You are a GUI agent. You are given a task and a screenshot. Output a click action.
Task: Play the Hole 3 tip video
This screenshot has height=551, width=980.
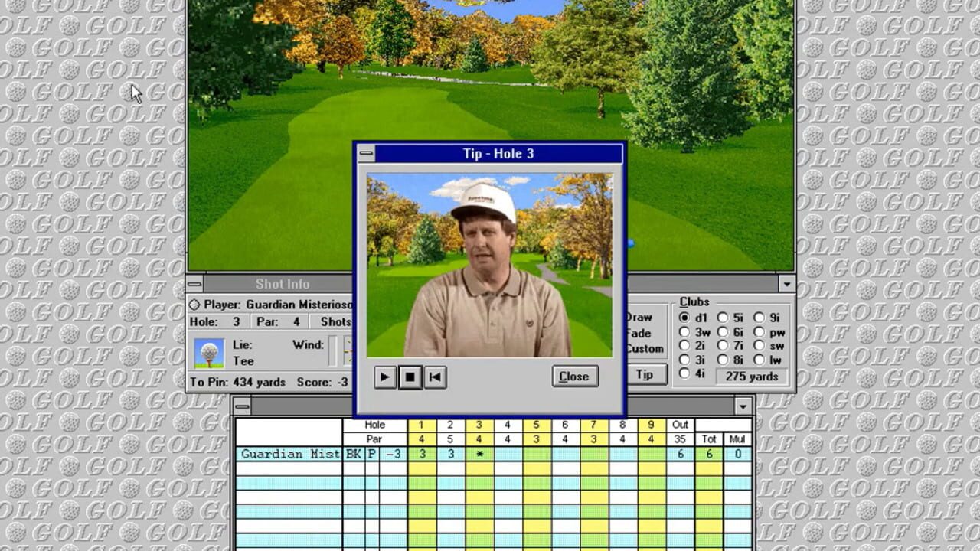(x=384, y=377)
